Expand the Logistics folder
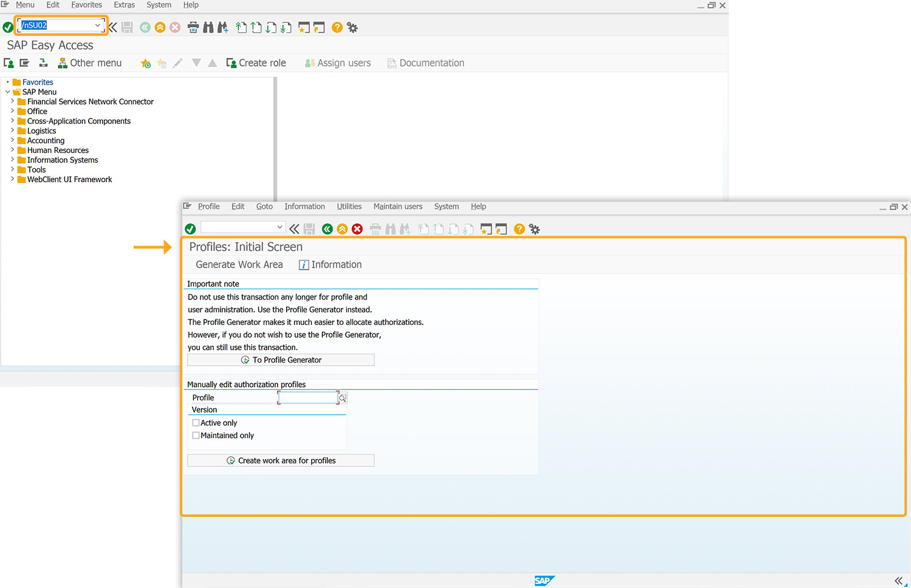Screen dimensions: 911x588 coord(12,131)
